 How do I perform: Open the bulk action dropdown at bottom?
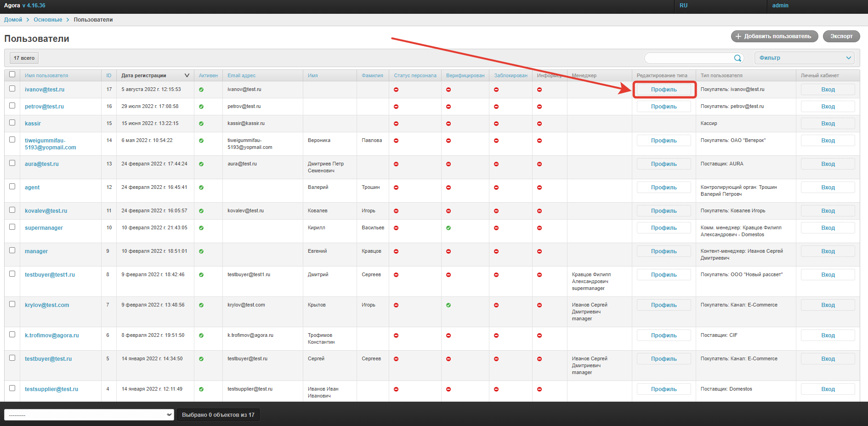pyautogui.click(x=89, y=415)
